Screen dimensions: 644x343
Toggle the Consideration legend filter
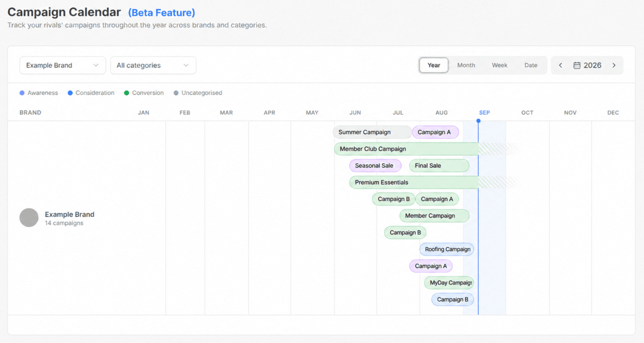pos(91,93)
